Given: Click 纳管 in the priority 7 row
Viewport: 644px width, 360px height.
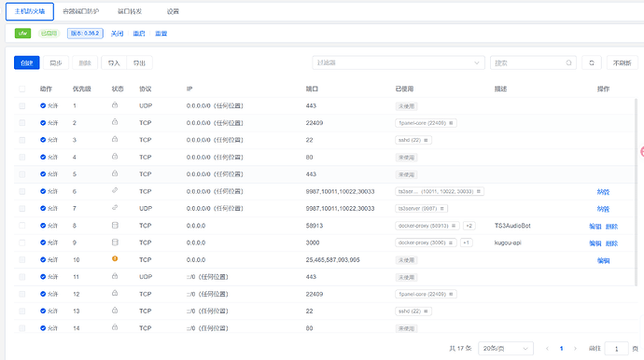Looking at the screenshot, I should [603, 209].
